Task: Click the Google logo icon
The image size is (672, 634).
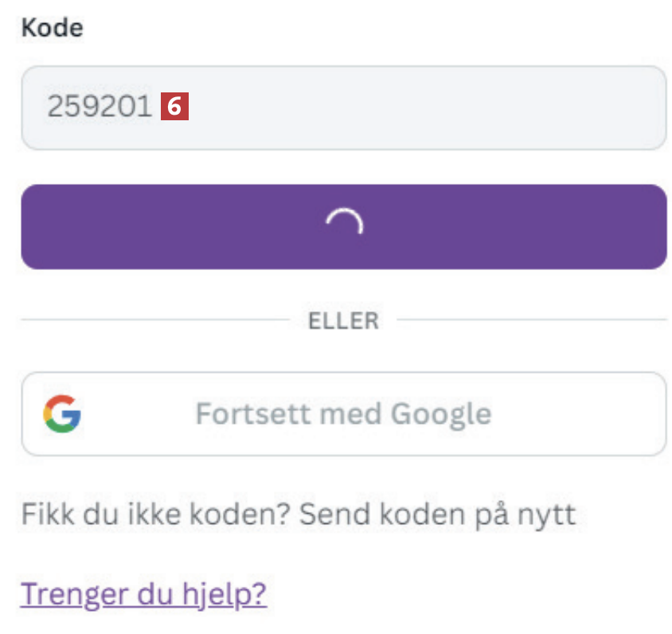Action: pyautogui.click(x=62, y=414)
